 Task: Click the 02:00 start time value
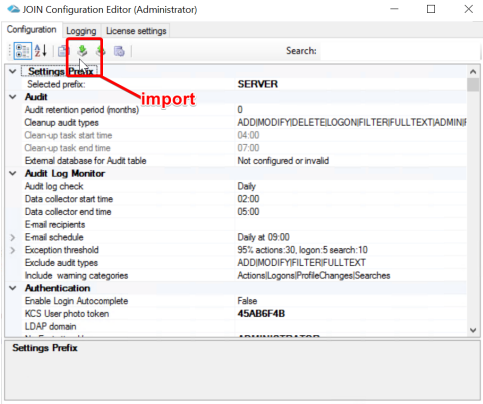click(248, 199)
